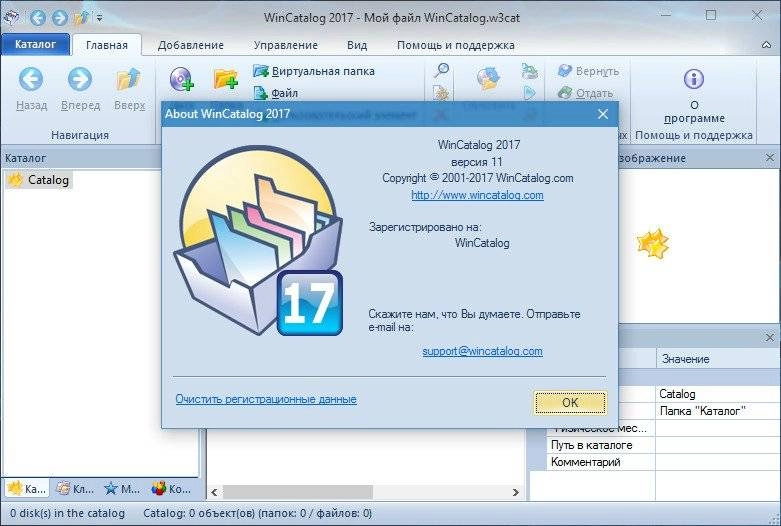This screenshot has height=526, width=781.
Task: Click the Каталог panel header on left
Action: point(80,158)
